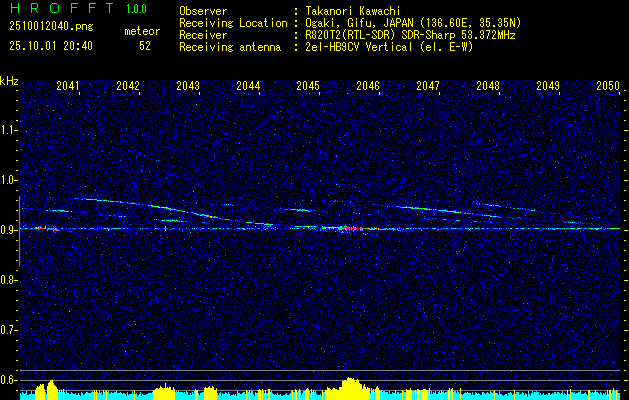Click the Receiver label
This screenshot has width=629, height=400.
coord(203,35)
